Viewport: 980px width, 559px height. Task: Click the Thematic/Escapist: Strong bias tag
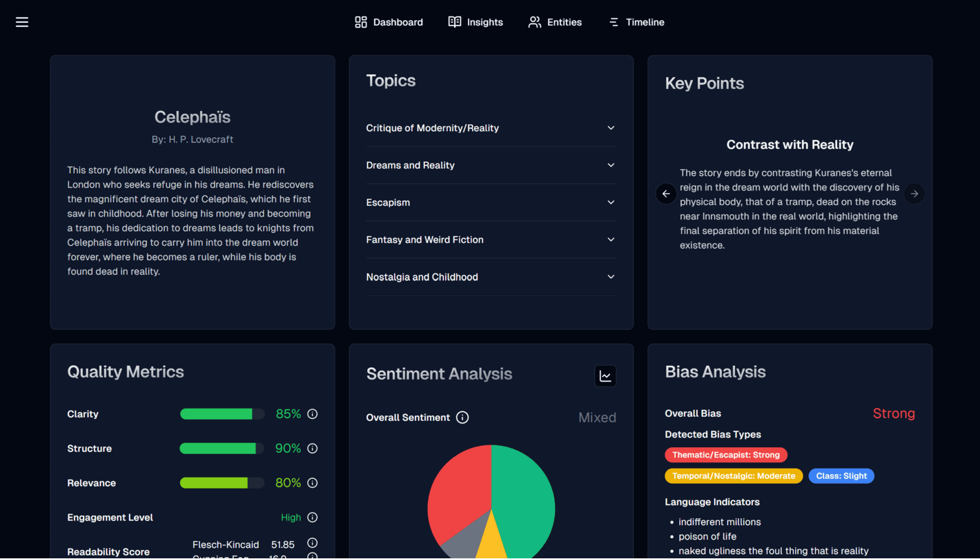click(x=725, y=455)
